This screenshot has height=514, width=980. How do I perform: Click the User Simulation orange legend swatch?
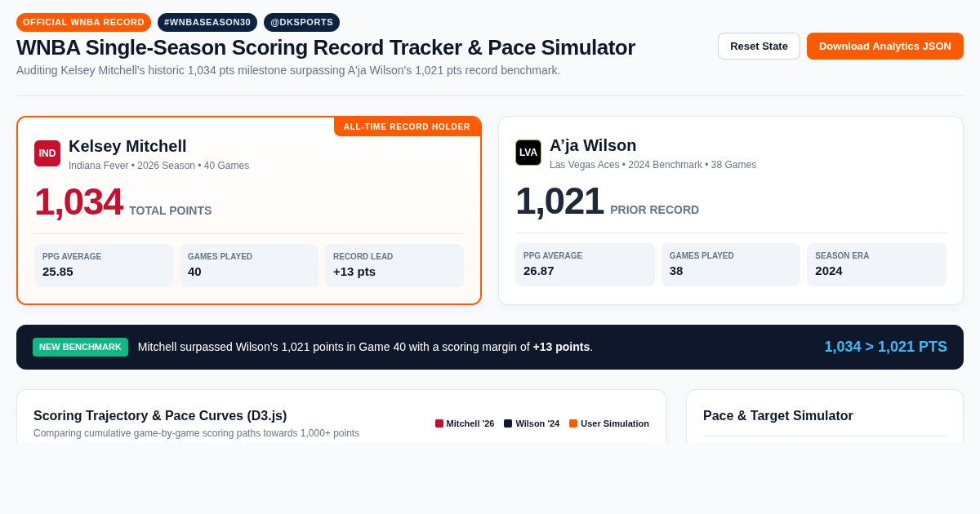pyautogui.click(x=573, y=423)
